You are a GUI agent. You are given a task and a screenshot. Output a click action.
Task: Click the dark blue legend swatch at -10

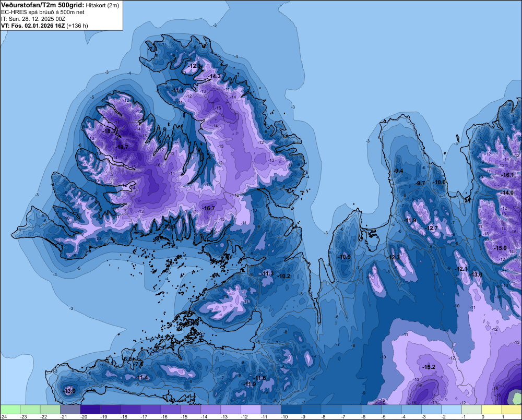click(291, 409)
